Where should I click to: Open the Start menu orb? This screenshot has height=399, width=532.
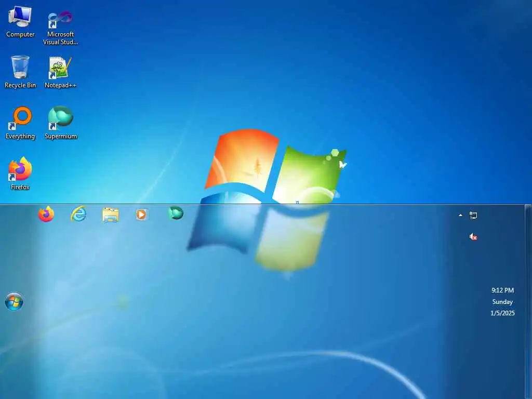[14, 301]
